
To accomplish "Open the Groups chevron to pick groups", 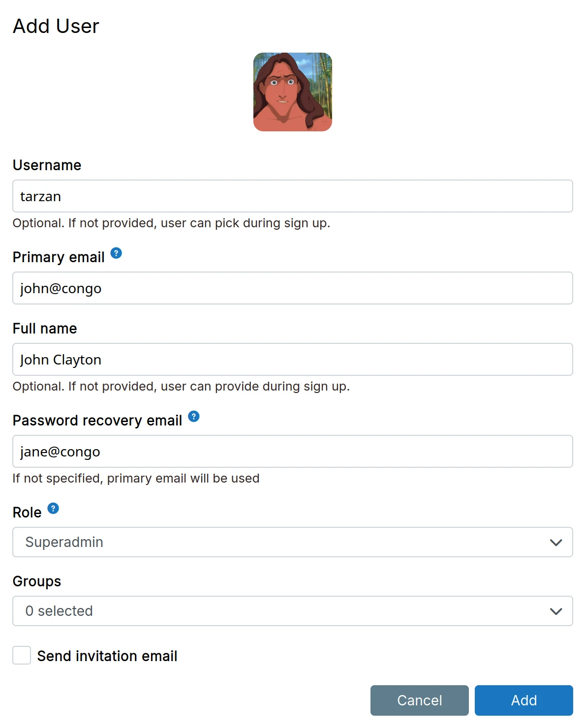I will coord(555,611).
